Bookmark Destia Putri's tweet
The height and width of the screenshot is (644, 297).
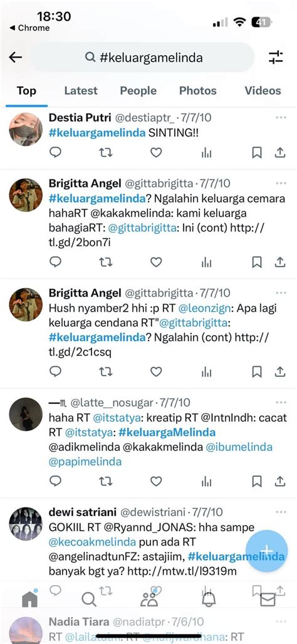[257, 153]
